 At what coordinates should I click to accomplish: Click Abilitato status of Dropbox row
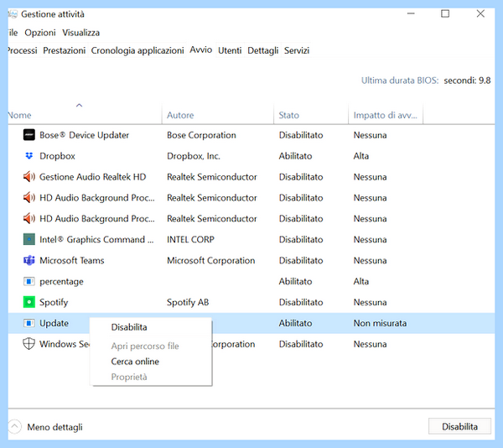(x=295, y=156)
